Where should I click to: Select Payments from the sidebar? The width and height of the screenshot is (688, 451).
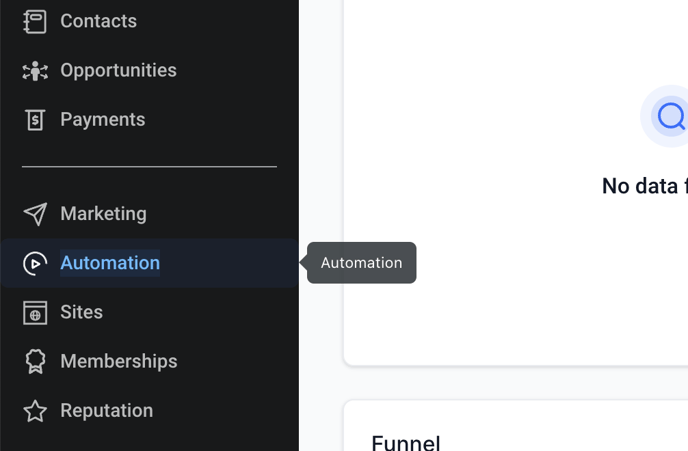pyautogui.click(x=102, y=120)
